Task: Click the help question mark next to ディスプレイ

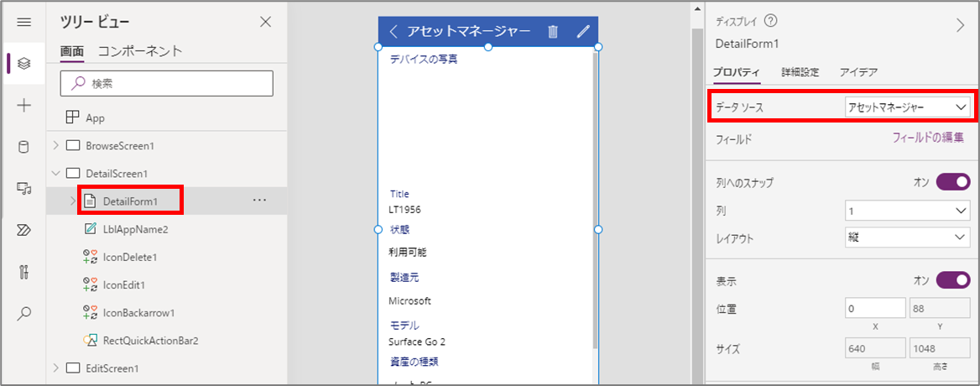Action: click(x=770, y=21)
